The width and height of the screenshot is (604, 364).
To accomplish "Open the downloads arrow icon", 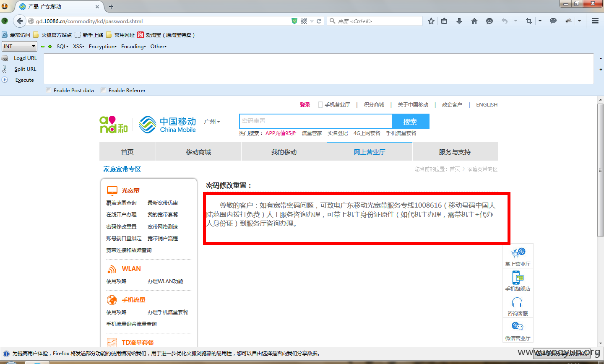I will (459, 21).
